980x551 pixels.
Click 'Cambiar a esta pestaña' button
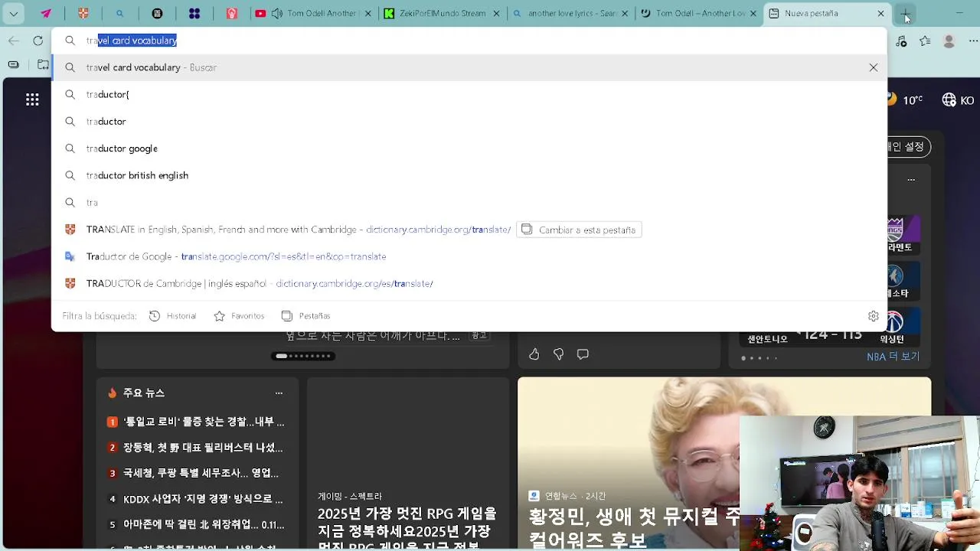[579, 230]
